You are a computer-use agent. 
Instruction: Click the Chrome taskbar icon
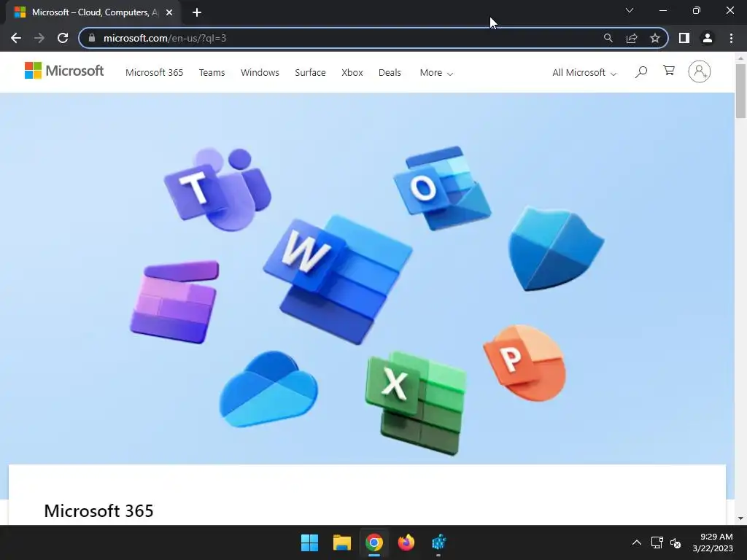374,542
